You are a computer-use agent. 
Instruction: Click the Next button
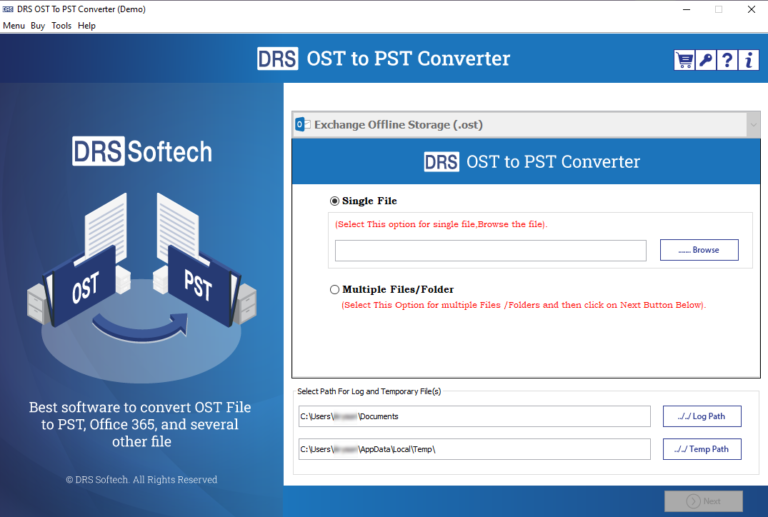click(703, 501)
